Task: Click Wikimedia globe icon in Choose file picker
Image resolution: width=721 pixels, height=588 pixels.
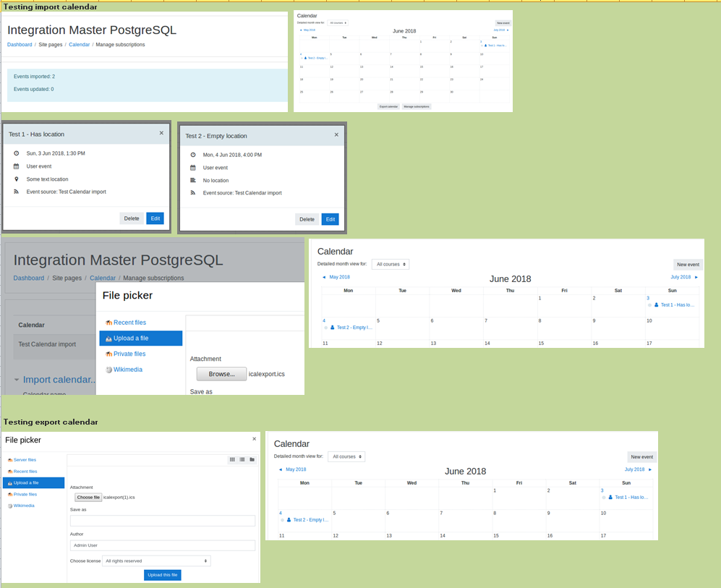Action: (10, 506)
